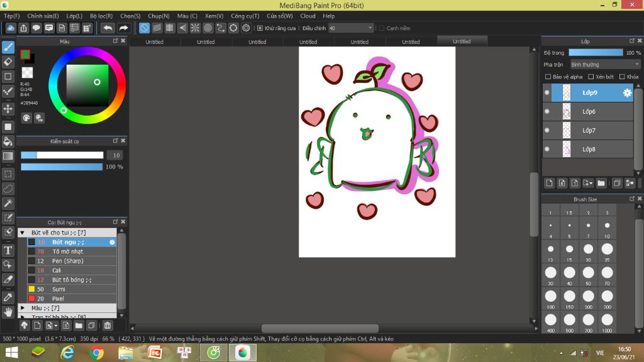
Task: Click the brush size slider in Kiểm soát cọ
Action: (62, 155)
